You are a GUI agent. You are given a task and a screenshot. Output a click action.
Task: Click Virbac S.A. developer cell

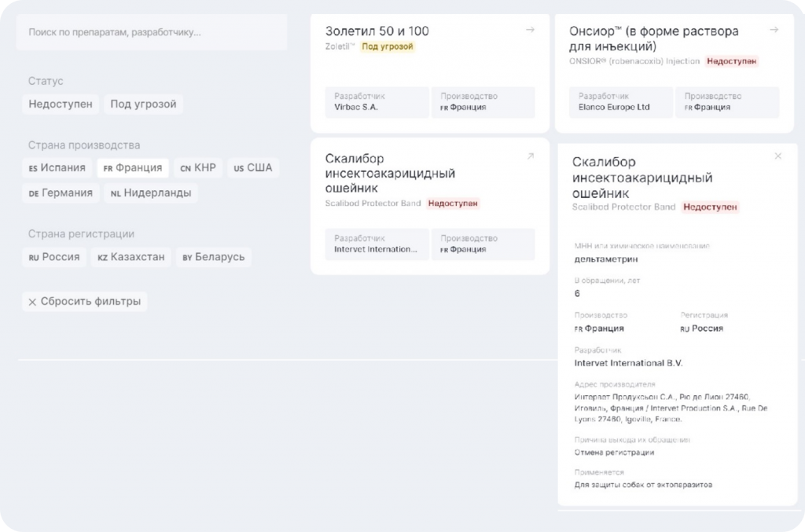377,102
